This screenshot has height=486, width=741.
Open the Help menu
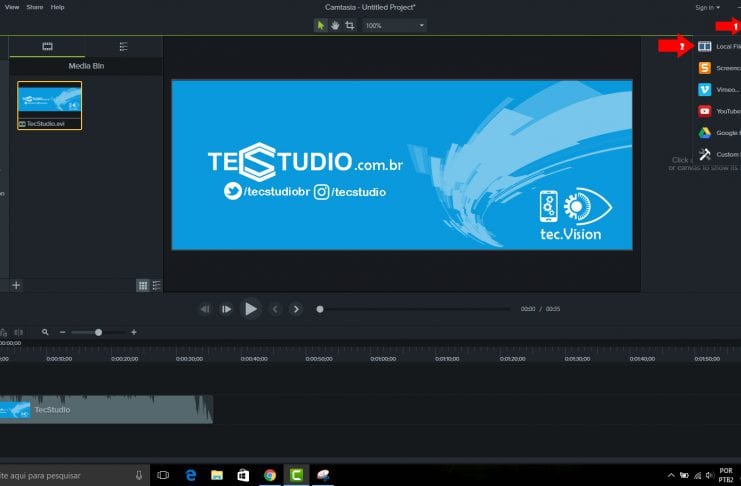coord(57,7)
